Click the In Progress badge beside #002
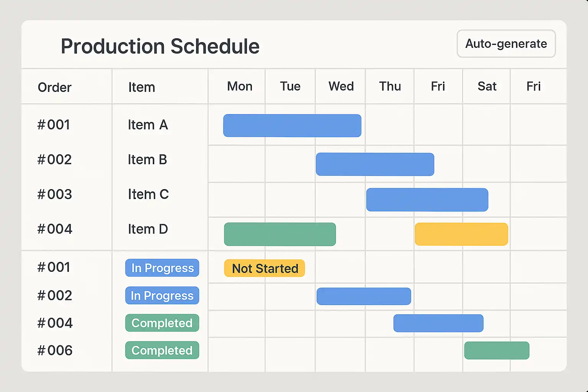The image size is (588, 392). pyautogui.click(x=162, y=296)
